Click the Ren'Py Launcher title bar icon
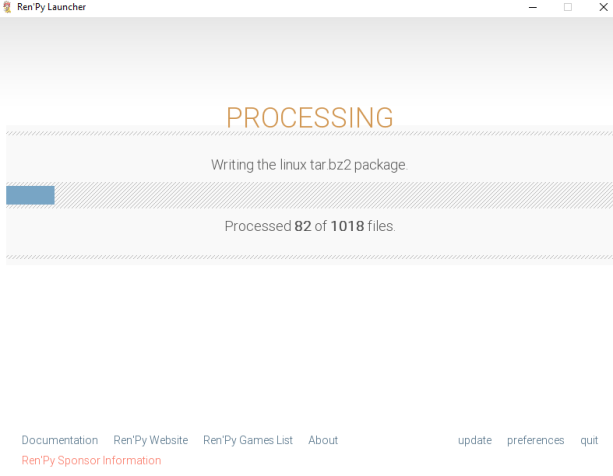613x476 pixels. pos(8,7)
